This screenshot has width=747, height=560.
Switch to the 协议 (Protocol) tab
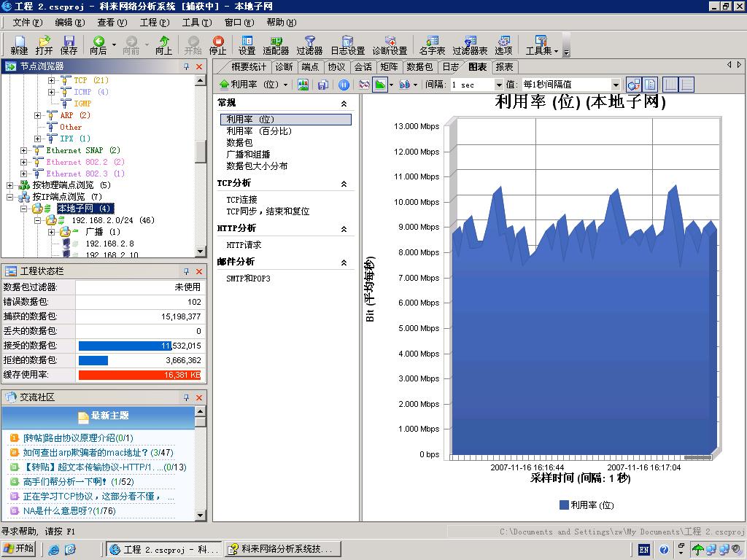coord(336,66)
